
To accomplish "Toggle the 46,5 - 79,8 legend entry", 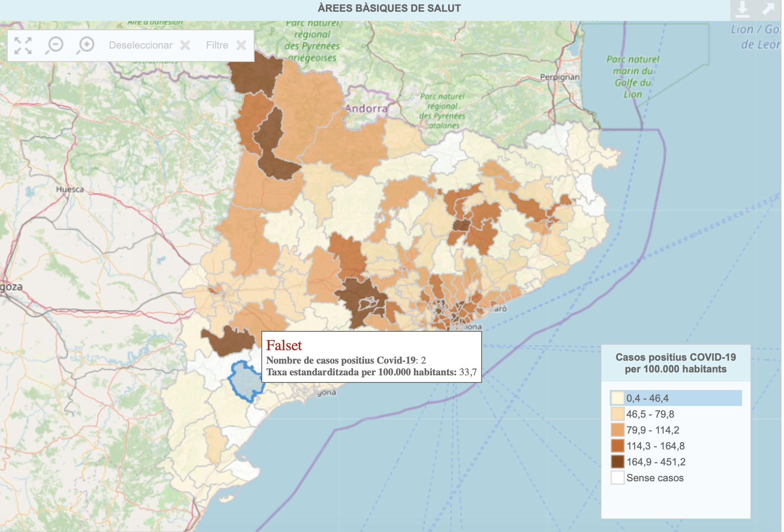I will tap(650, 414).
